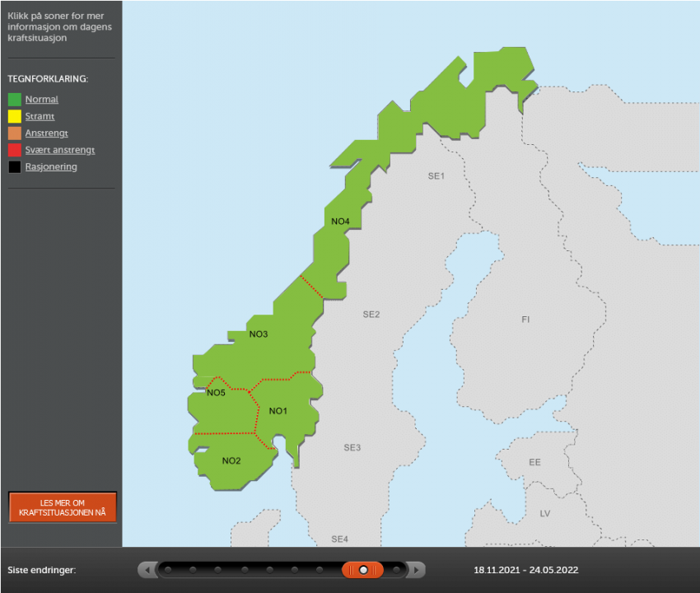Click the orange timeline slider handle
The image size is (700, 593).
coord(363,569)
